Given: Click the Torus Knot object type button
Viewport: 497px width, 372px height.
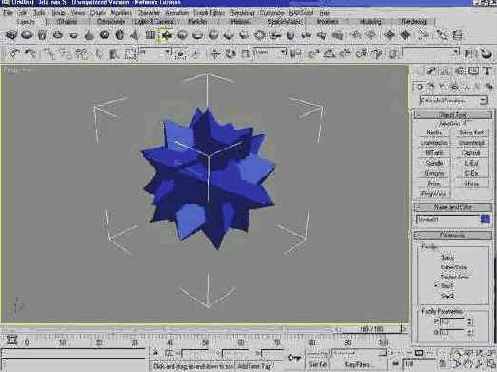Looking at the screenshot, I should (x=471, y=133).
